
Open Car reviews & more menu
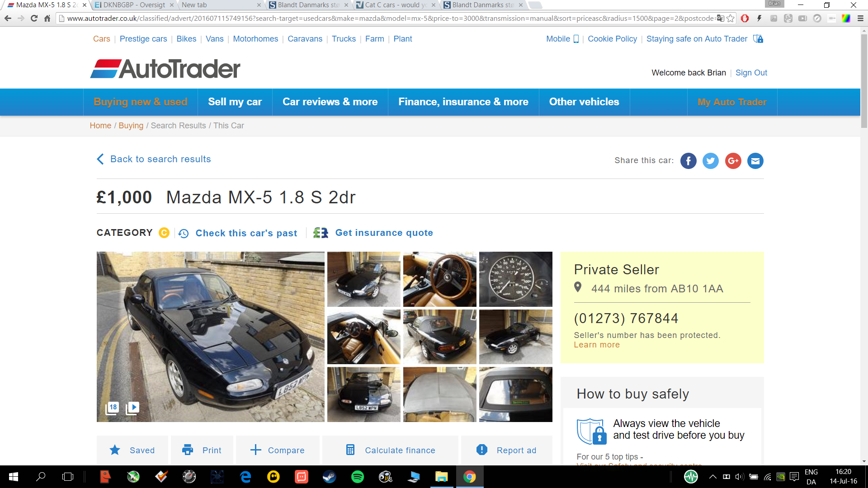tap(330, 102)
